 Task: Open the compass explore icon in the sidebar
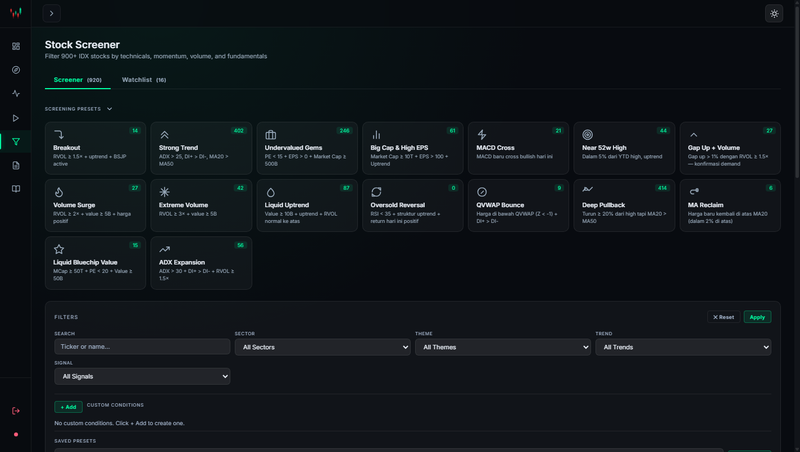coord(16,70)
